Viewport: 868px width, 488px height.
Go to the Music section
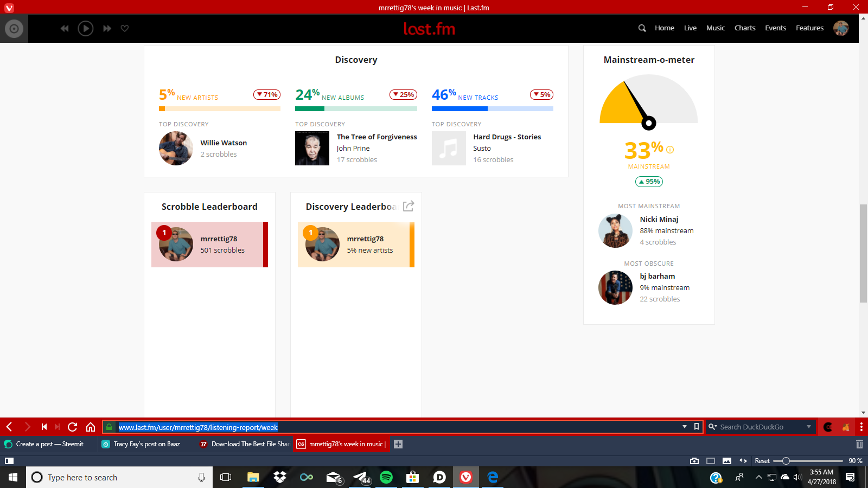[x=716, y=28]
